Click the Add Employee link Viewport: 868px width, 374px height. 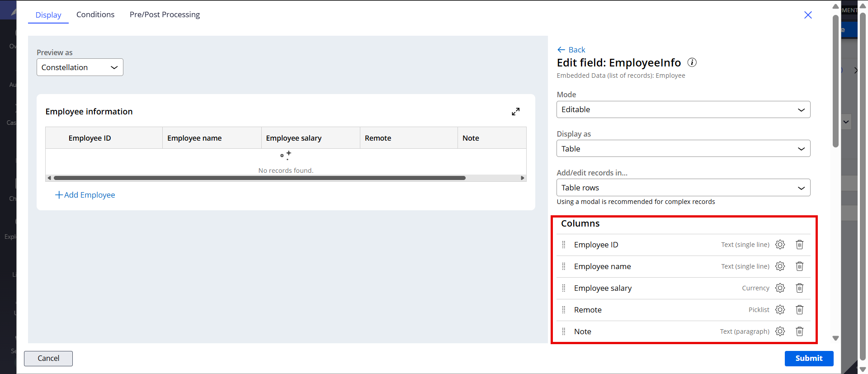tap(85, 195)
